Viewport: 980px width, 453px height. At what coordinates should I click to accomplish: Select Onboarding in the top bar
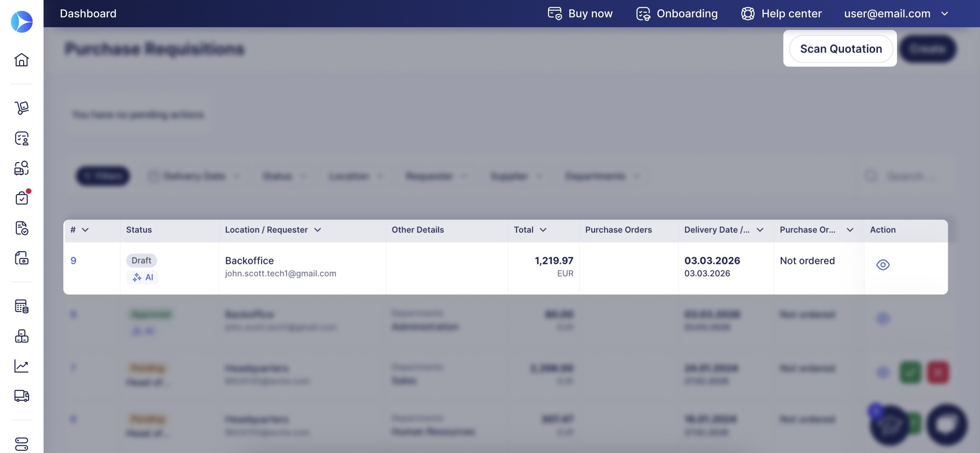click(x=677, y=14)
